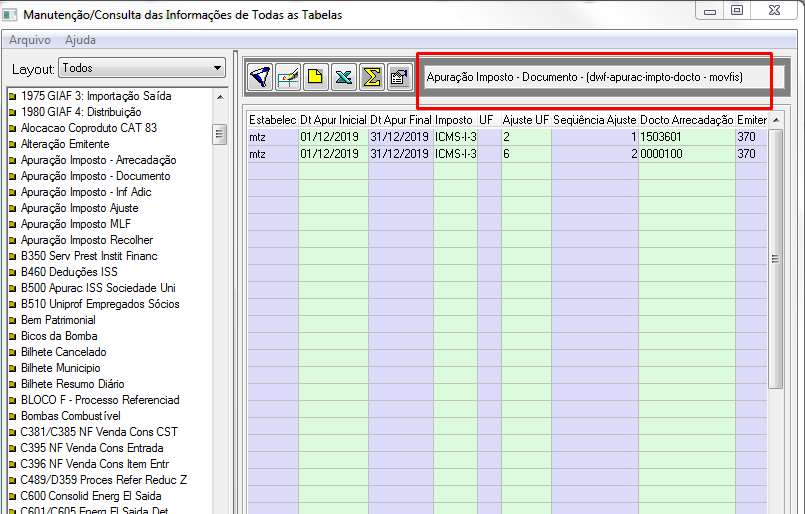The height and width of the screenshot is (514, 805).
Task: Click the edit record pencil icon
Action: pos(288,78)
